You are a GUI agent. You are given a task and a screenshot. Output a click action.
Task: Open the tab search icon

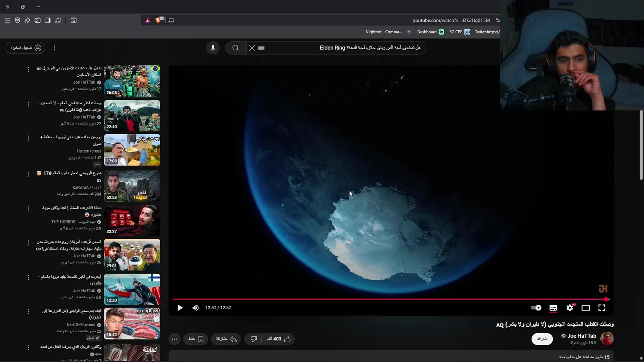pos(73,20)
